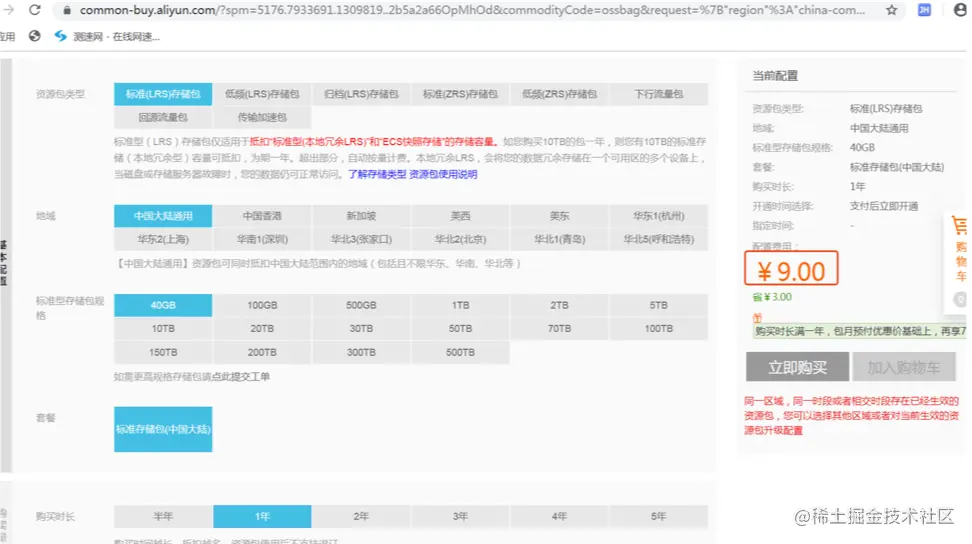Click the 立即购买 buy now button

point(797,367)
